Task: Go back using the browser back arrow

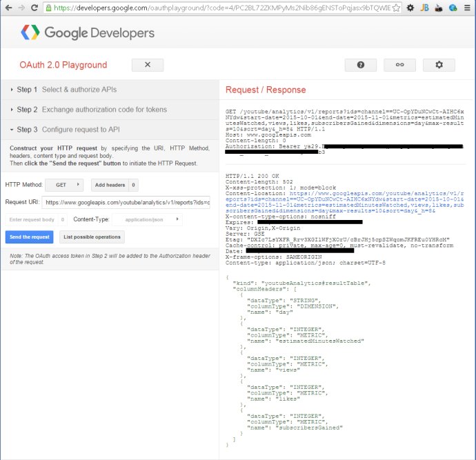Action: click(x=8, y=8)
